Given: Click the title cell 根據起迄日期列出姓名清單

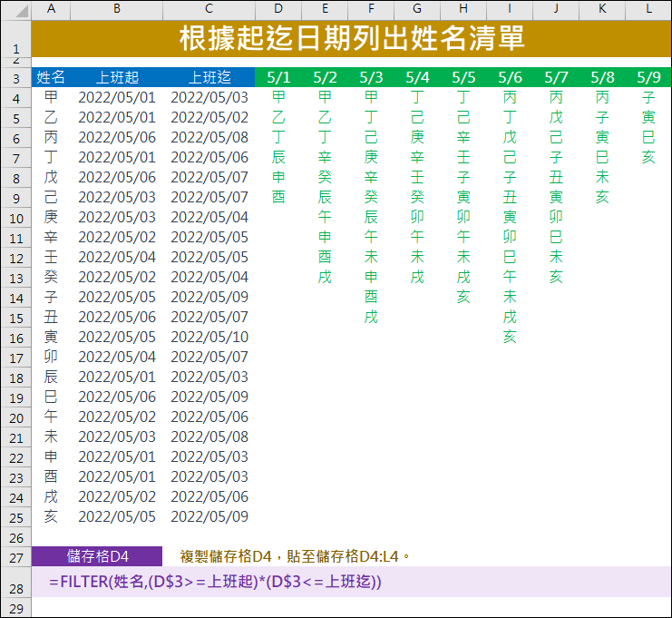Looking at the screenshot, I should pos(352,38).
